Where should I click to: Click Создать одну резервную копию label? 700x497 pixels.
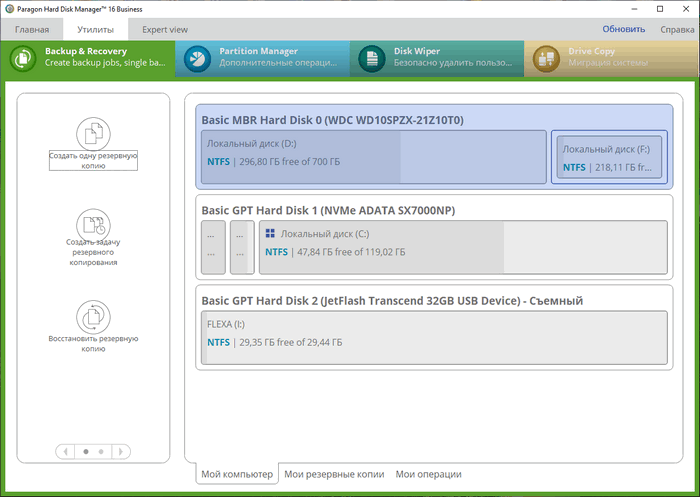coord(93,160)
